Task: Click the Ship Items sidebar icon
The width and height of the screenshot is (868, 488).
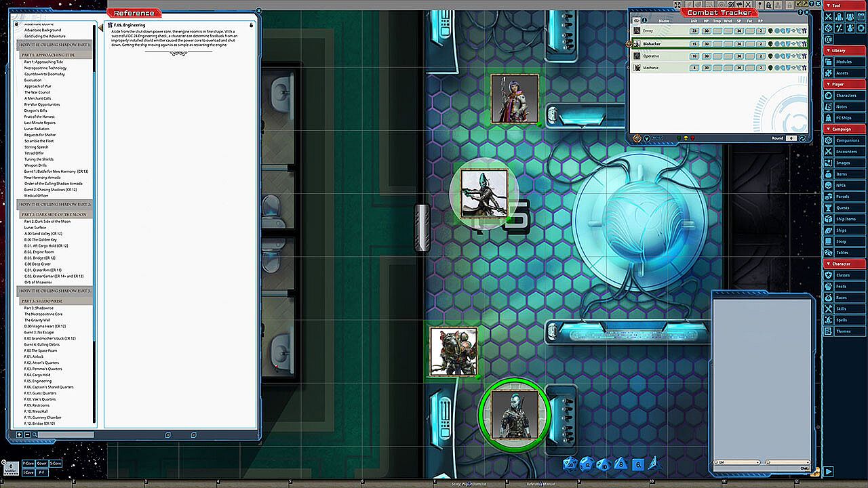Action: pyautogui.click(x=828, y=219)
